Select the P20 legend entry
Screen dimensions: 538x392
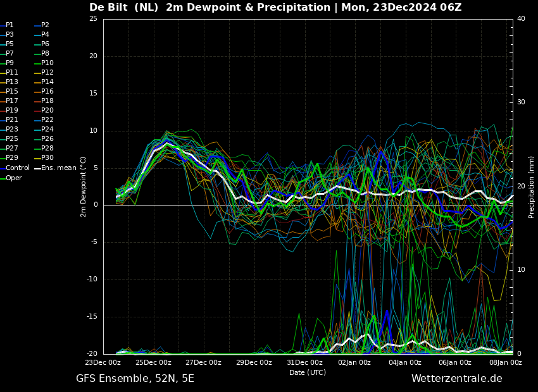pyautogui.click(x=44, y=111)
